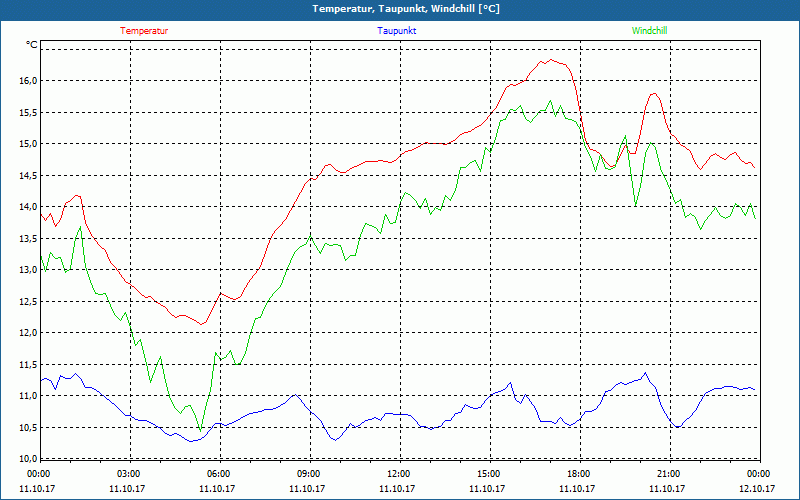The height and width of the screenshot is (500, 800).
Task: Click the 15:00 time label
Action: coord(488,474)
